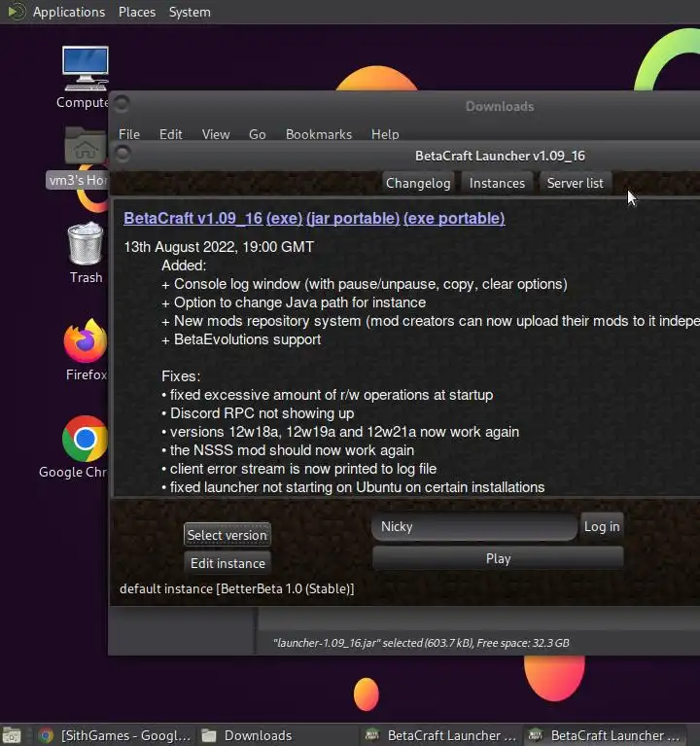Open the Computer desktop icon

point(85,68)
